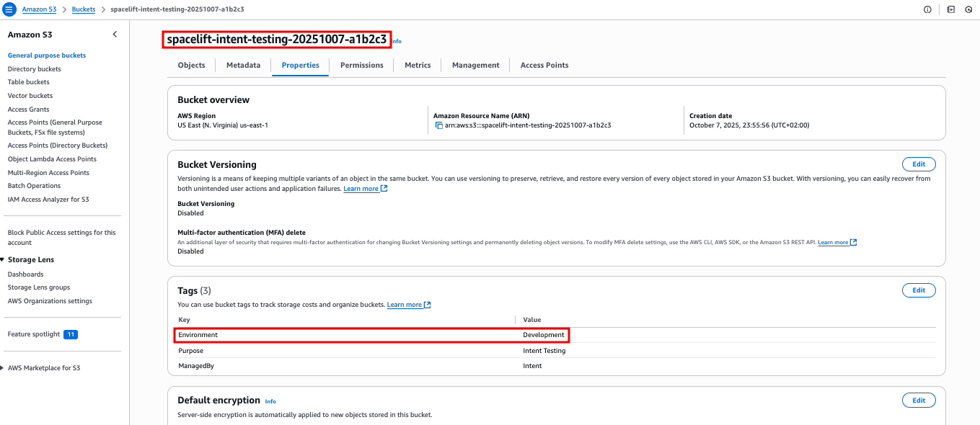Collapse the Amazon S3 navigation sidebar
The image size is (980, 425).
point(114,34)
